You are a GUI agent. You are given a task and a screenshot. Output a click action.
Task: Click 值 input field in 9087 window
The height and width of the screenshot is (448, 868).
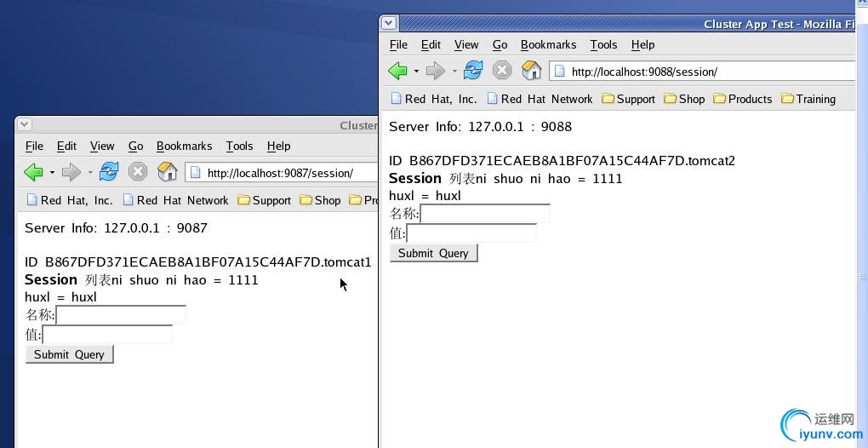pyautogui.click(x=107, y=335)
